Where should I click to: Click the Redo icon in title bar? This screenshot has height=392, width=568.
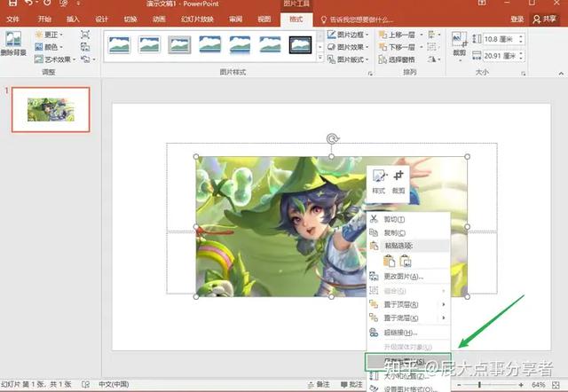(47, 4)
